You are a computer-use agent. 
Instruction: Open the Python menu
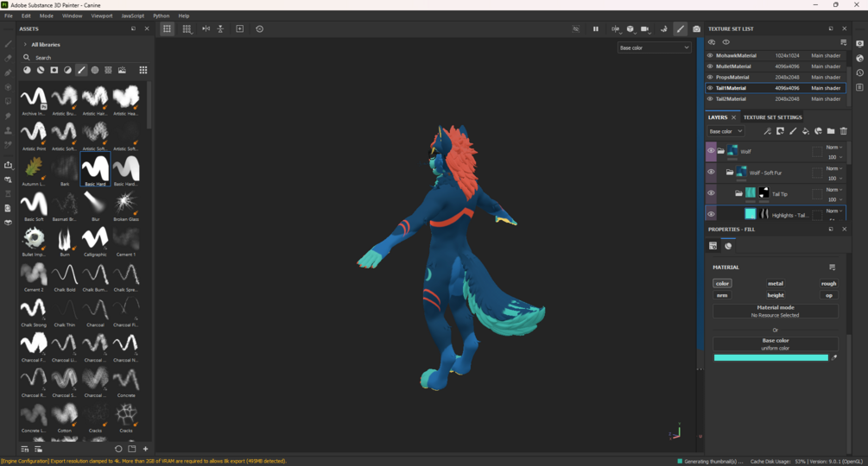pos(162,16)
